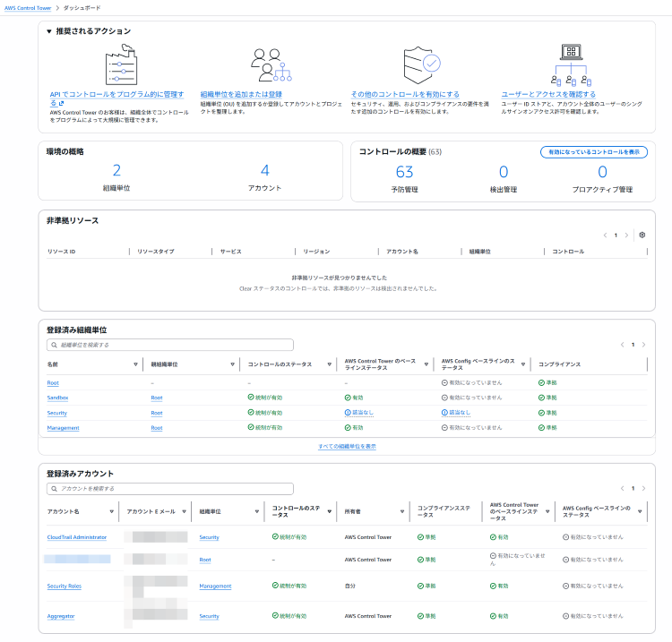
Task: Go to next page in 登録済みアカウント table
Action: coord(643,489)
